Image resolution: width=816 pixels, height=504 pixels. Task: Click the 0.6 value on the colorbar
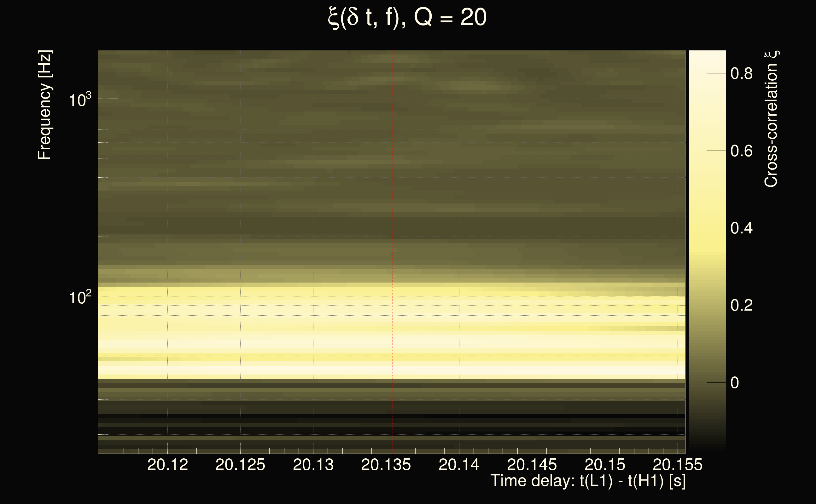coord(741,151)
